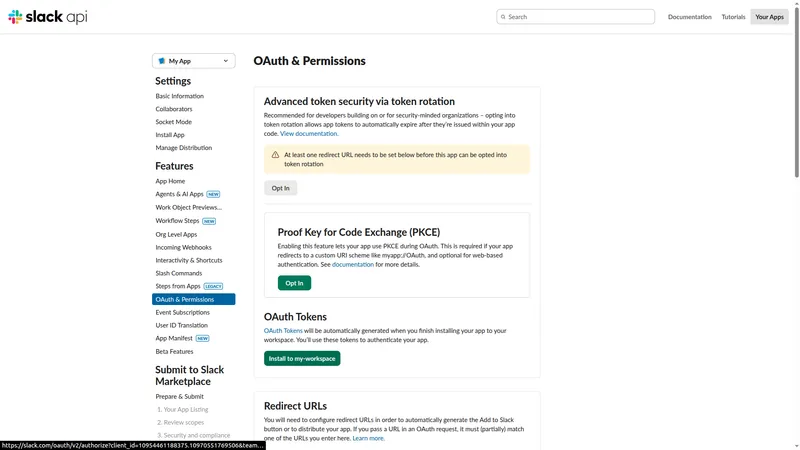
Task: Select Socket Mode in sidebar
Action: pyautogui.click(x=173, y=122)
